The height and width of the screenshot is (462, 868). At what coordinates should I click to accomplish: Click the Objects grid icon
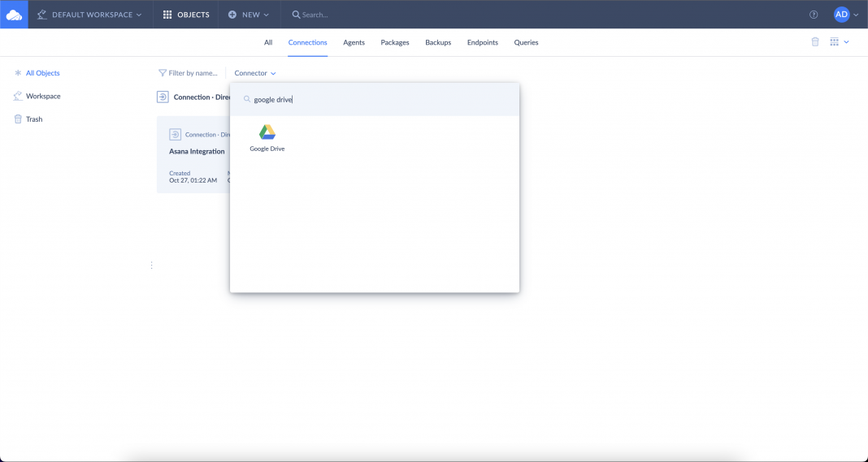[167, 15]
